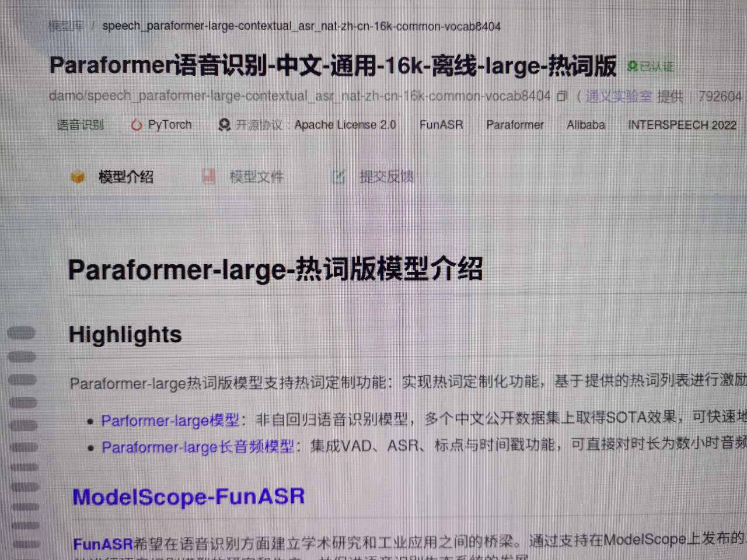Open the 通义实验室 provider link
This screenshot has width=747, height=560.
pyautogui.click(x=618, y=96)
